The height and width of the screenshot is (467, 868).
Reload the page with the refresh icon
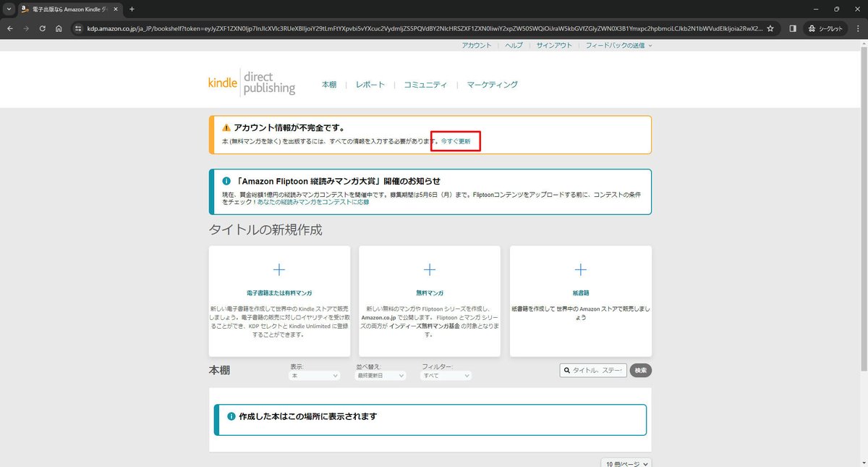click(43, 28)
